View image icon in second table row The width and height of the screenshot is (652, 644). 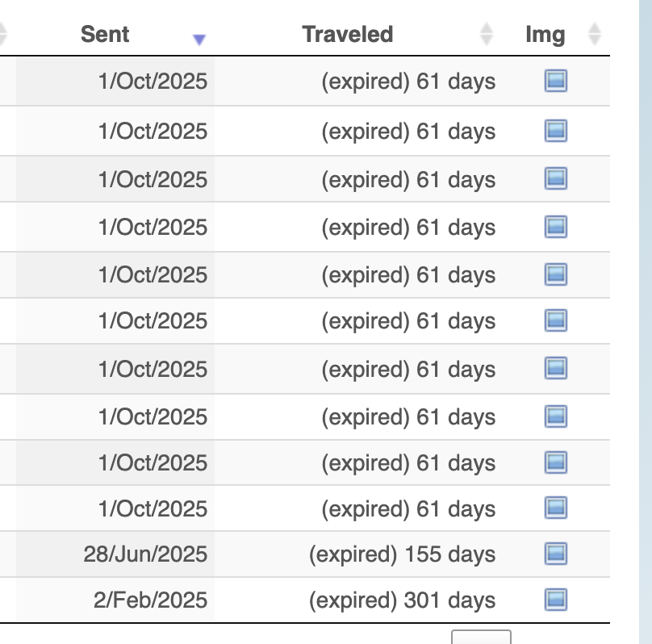[556, 130]
